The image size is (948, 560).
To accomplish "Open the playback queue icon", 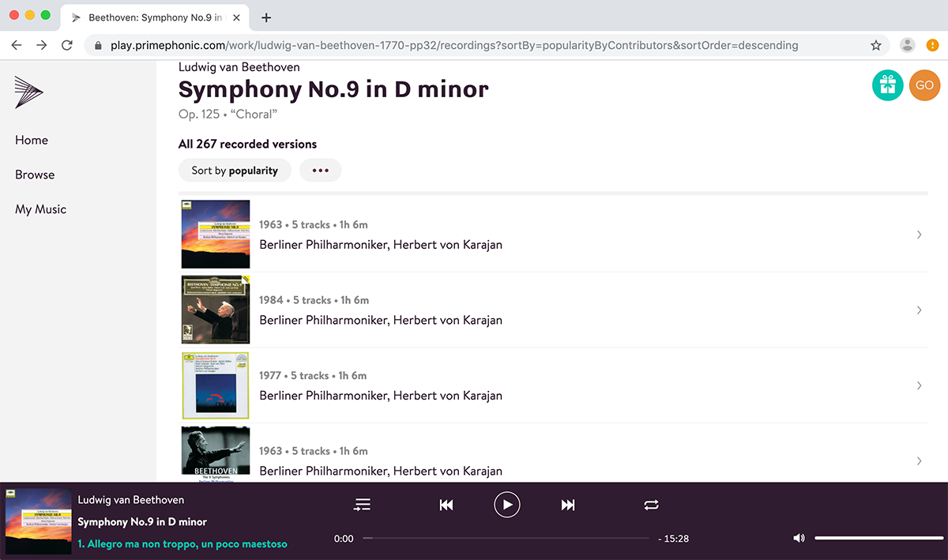I will (x=362, y=505).
